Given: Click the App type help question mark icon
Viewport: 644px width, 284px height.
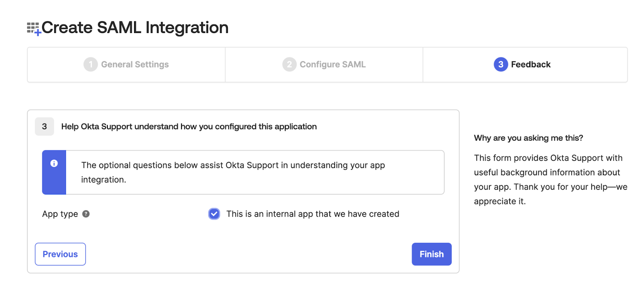Looking at the screenshot, I should point(86,214).
